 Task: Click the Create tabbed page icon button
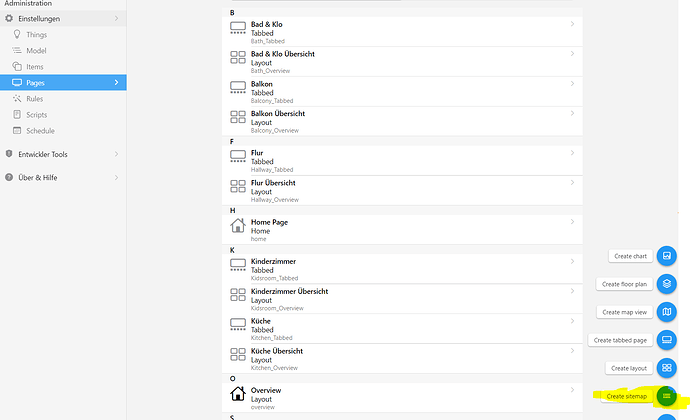(x=667, y=340)
